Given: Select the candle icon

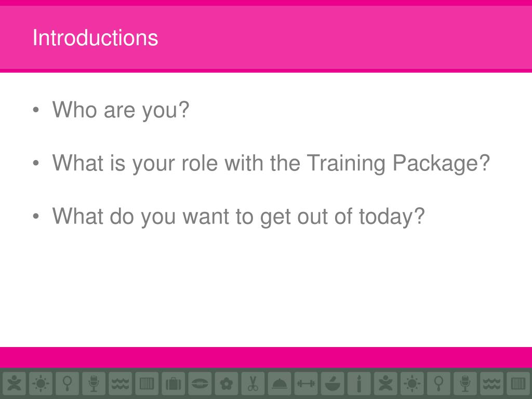Looking at the screenshot, I should pos(359,384).
